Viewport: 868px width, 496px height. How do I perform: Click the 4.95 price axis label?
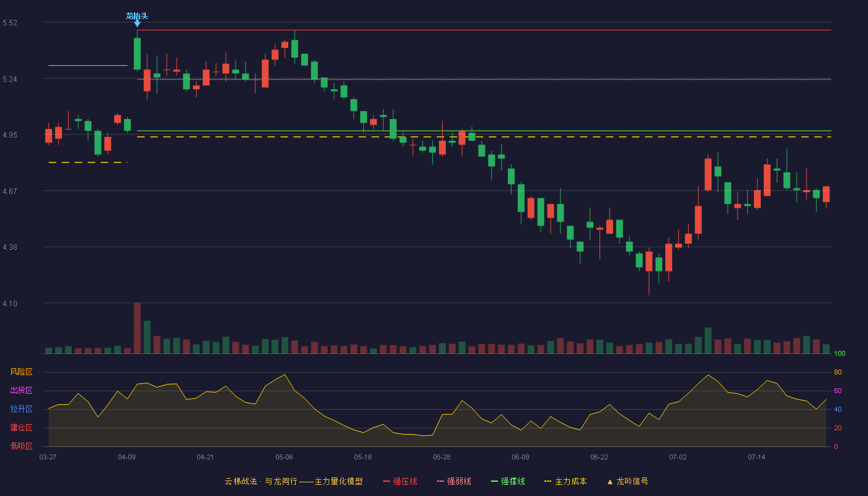coord(10,135)
